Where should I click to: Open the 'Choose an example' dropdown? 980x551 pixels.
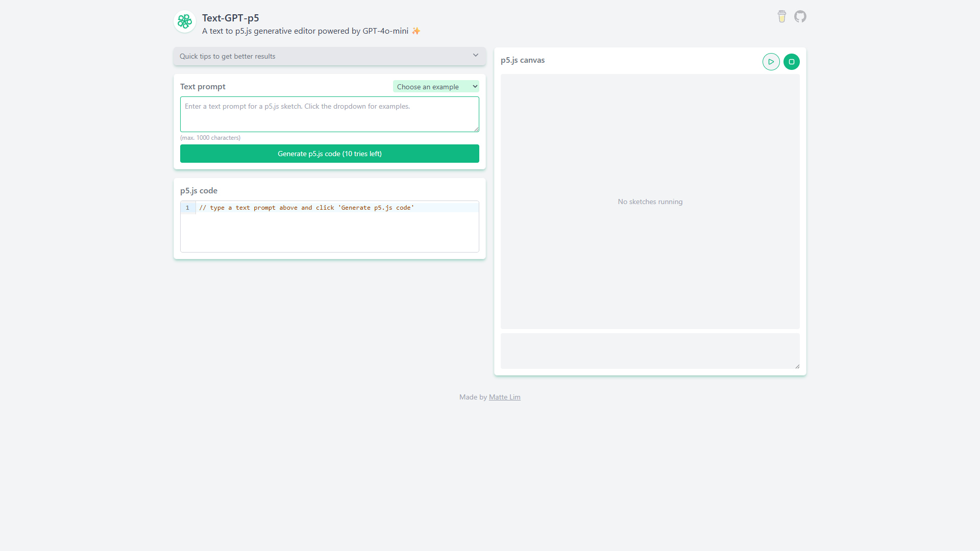coord(436,87)
